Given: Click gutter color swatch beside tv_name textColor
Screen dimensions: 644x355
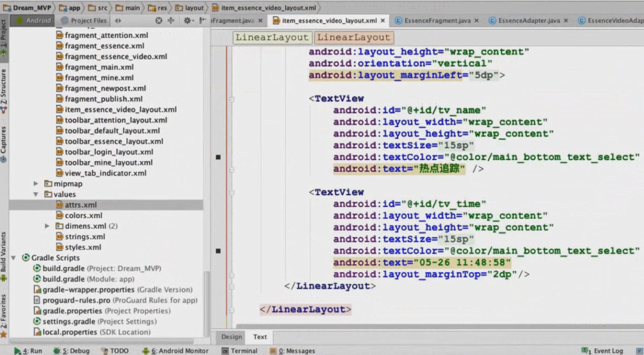Looking at the screenshot, I should point(218,157).
